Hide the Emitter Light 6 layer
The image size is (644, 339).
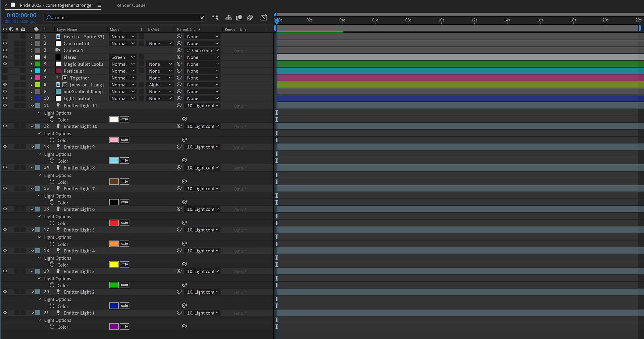pos(5,209)
